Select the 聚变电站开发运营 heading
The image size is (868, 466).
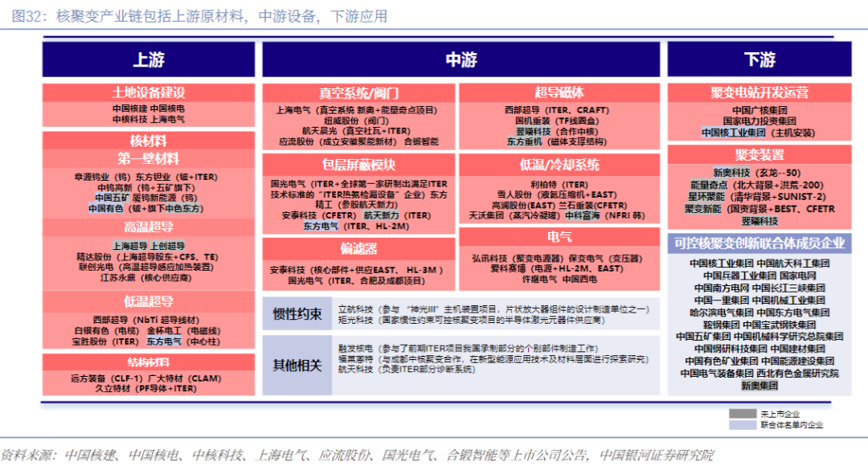tap(759, 92)
